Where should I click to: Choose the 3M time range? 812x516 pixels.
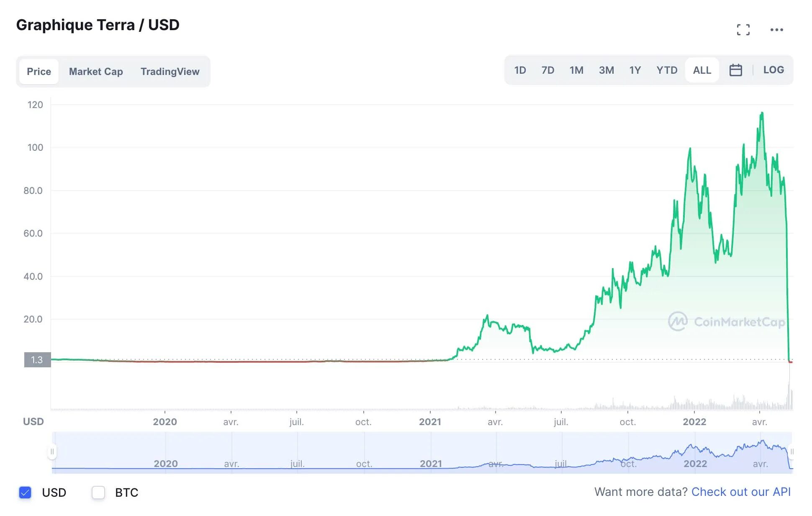(x=606, y=70)
